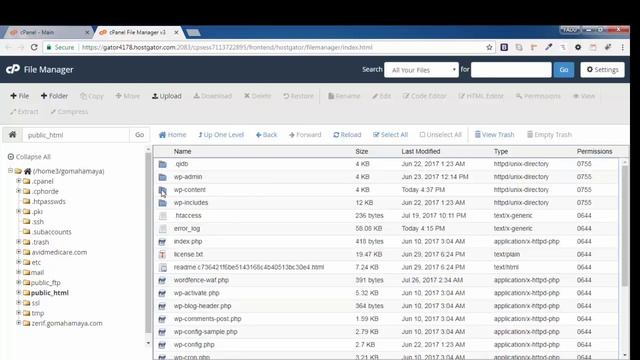Open the HTML Editor tool
The image size is (640, 360).
(481, 96)
